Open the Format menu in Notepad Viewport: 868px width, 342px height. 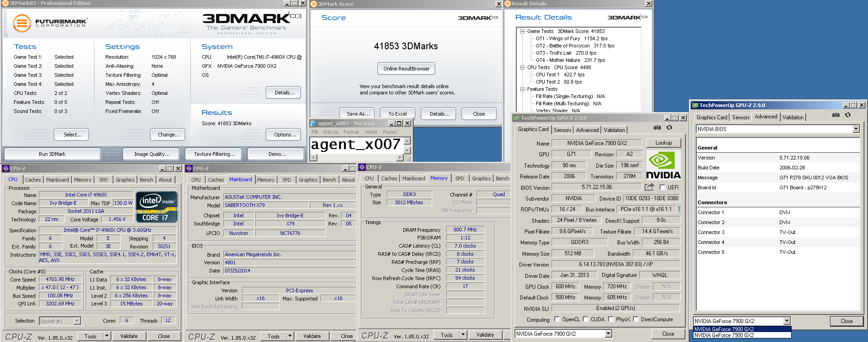[x=351, y=132]
